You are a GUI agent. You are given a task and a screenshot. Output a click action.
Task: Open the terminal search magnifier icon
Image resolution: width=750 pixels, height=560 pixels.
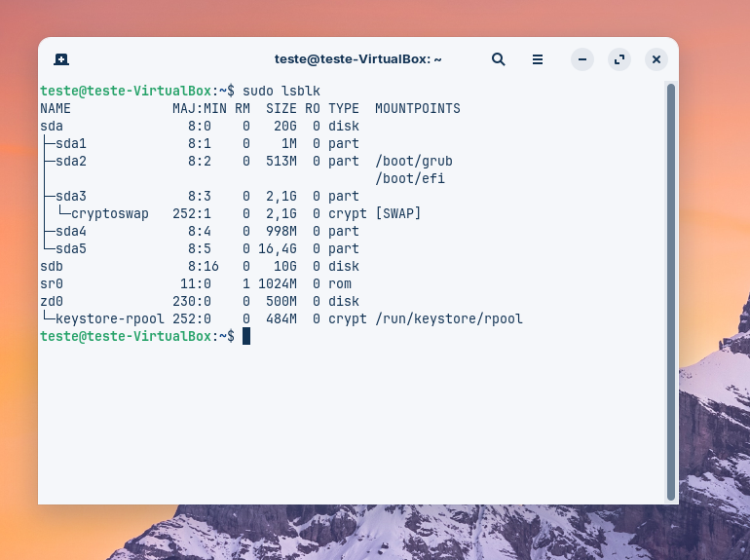(x=499, y=59)
